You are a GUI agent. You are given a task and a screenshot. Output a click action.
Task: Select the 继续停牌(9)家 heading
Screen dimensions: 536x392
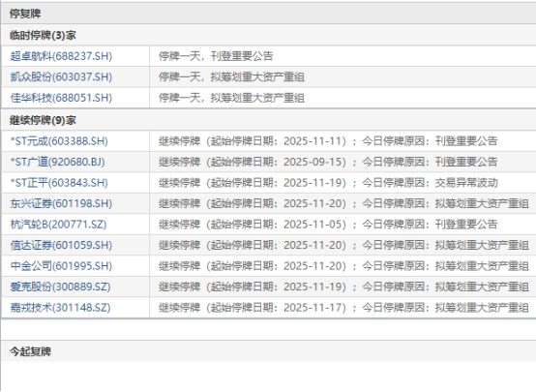[43, 120]
